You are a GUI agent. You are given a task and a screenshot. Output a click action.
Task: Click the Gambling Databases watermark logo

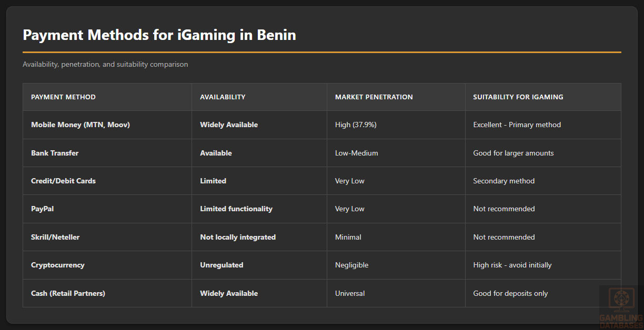click(x=621, y=306)
